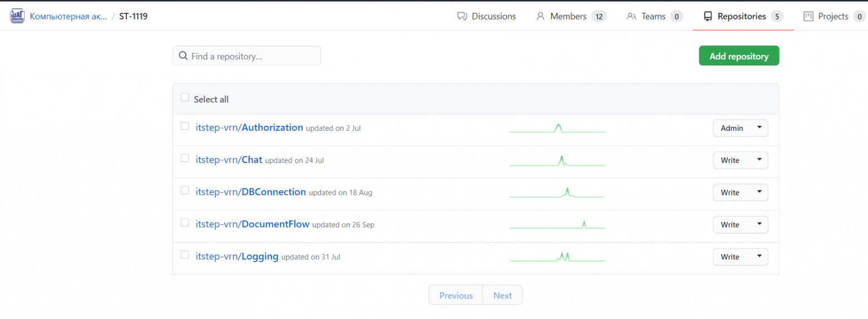Focus the Find a repository search field

(x=246, y=56)
